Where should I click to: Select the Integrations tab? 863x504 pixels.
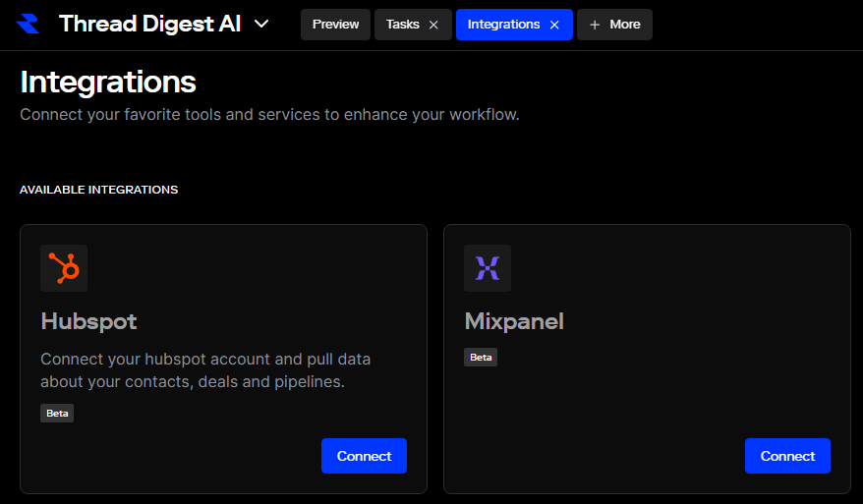503,25
